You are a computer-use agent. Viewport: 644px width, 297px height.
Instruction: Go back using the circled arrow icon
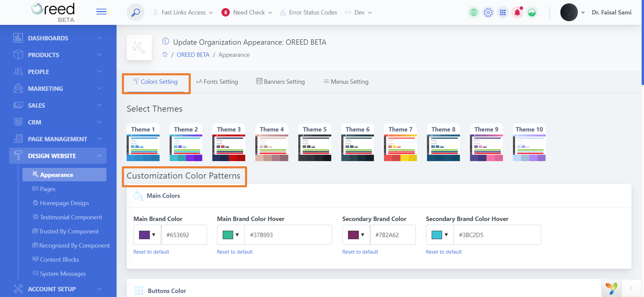(x=166, y=41)
